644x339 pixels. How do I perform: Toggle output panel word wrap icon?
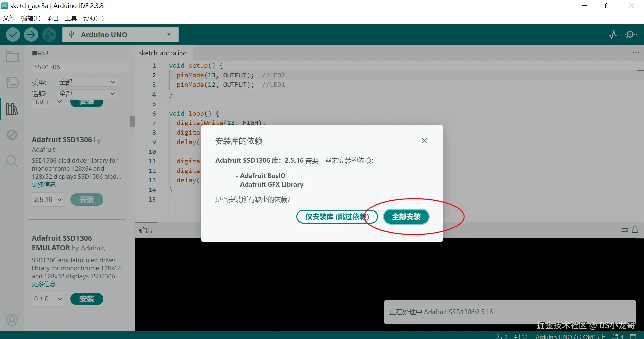(625, 230)
